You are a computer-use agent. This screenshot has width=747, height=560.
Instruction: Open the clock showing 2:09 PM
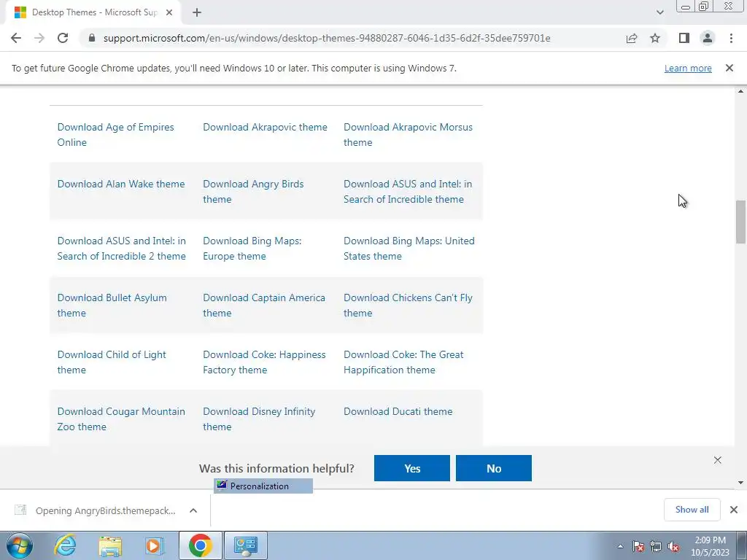pyautogui.click(x=710, y=546)
